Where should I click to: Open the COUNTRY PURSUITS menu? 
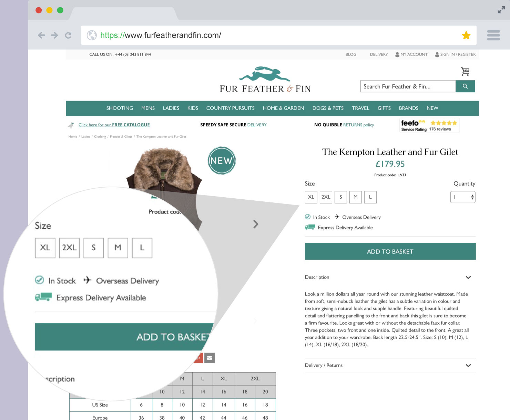tap(231, 108)
